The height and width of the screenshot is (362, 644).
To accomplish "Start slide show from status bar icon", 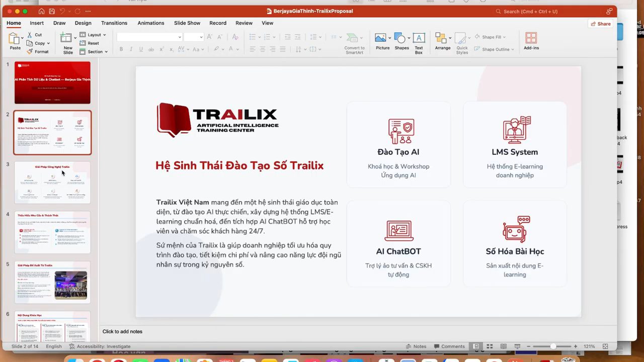I will (x=517, y=346).
